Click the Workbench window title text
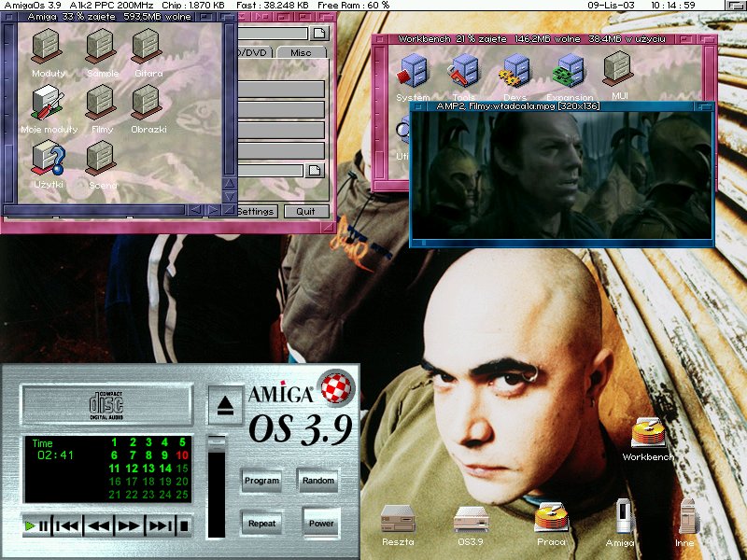This screenshot has height=560, width=747. click(x=531, y=39)
